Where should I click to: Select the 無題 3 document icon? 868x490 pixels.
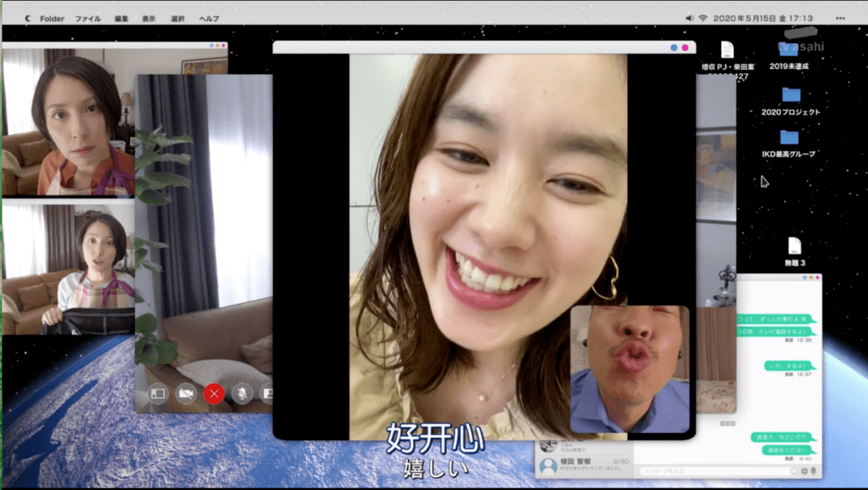(794, 246)
